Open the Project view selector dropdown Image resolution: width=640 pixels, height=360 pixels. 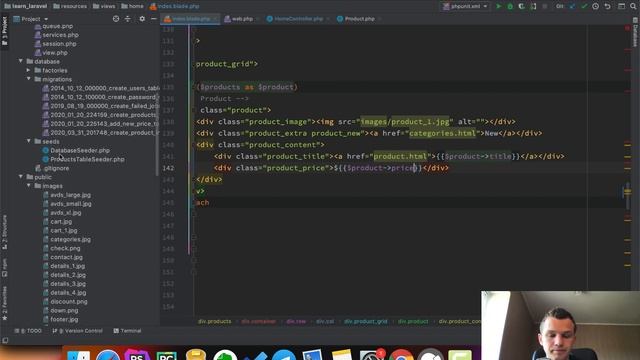click(x=31, y=19)
